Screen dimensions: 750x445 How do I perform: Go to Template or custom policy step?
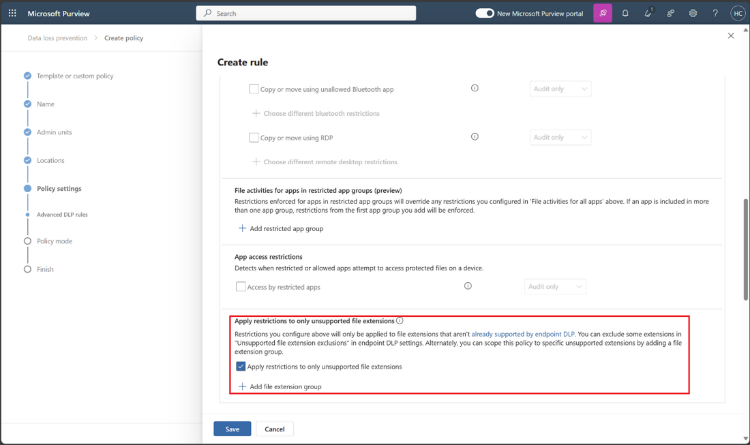click(75, 76)
